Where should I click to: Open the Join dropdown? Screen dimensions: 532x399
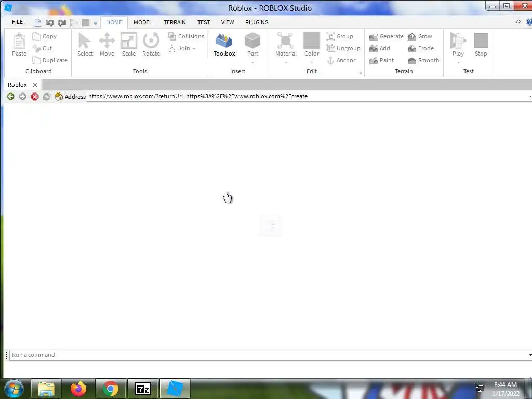(182, 48)
